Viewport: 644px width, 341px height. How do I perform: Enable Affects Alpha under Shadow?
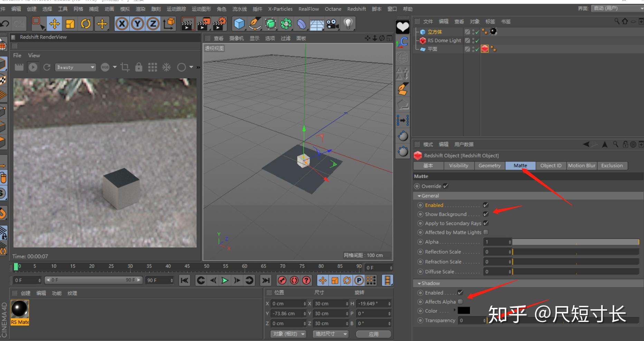[461, 302]
